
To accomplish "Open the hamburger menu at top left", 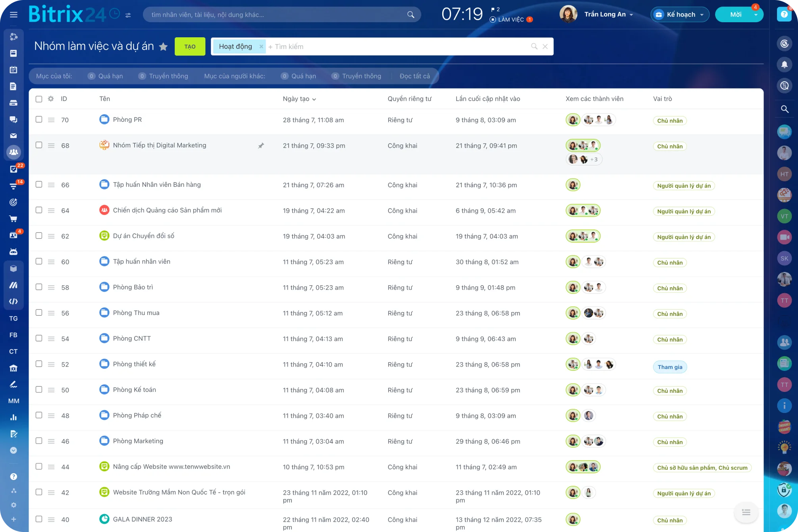I will click(x=13, y=15).
